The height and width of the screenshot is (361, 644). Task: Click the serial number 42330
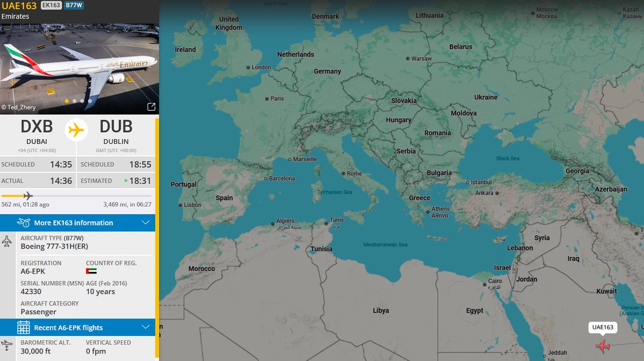[x=31, y=292]
